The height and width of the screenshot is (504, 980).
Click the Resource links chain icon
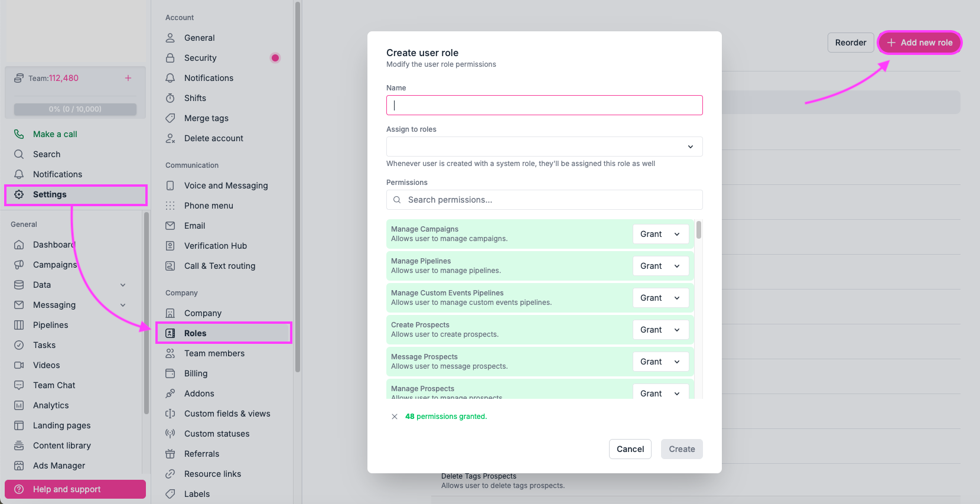pos(170,474)
